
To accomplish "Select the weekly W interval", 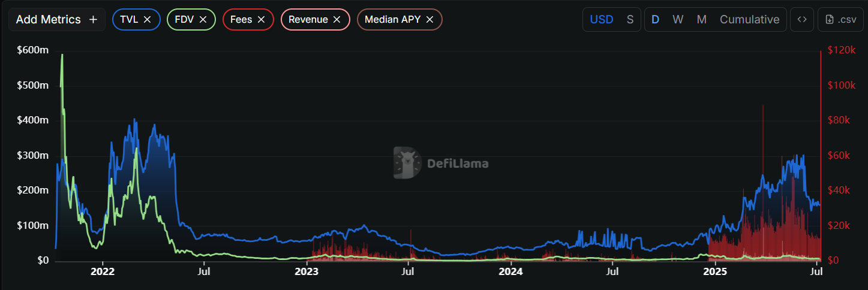I will coord(678,20).
